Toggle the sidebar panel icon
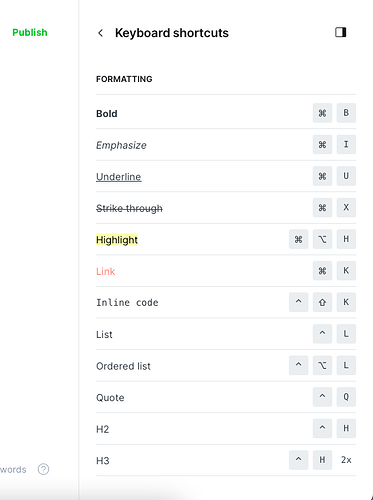This screenshot has width=373, height=500. click(x=340, y=32)
